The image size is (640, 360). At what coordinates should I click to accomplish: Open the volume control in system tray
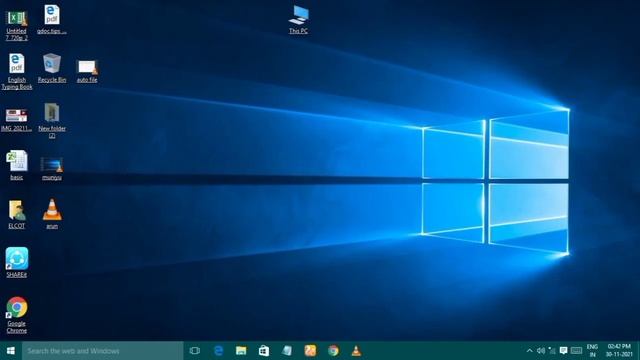pos(541,351)
